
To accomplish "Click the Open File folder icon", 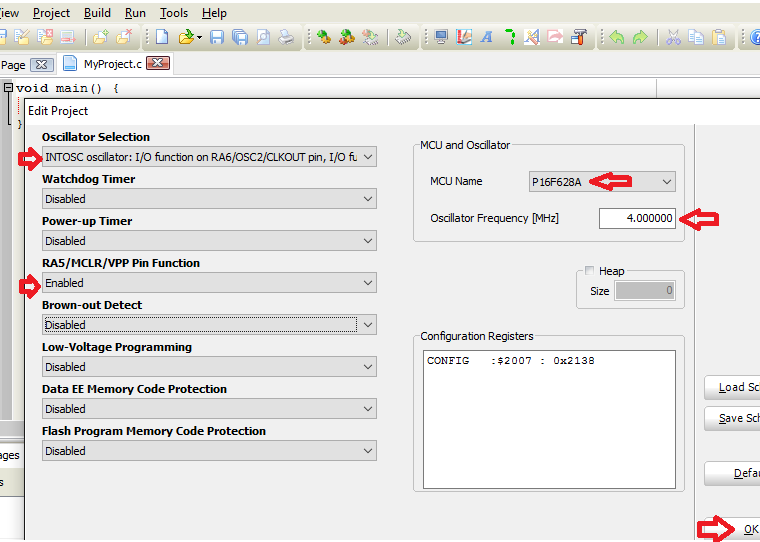I will click(x=186, y=37).
